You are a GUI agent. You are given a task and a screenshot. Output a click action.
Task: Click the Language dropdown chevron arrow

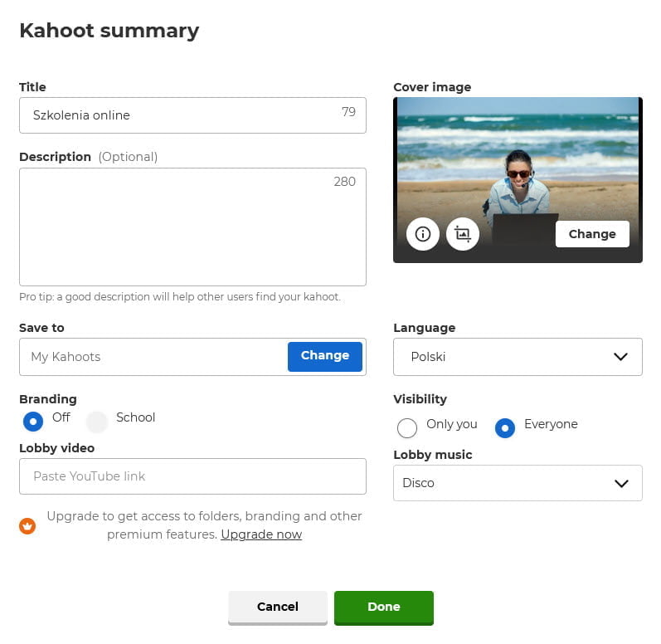coord(620,357)
